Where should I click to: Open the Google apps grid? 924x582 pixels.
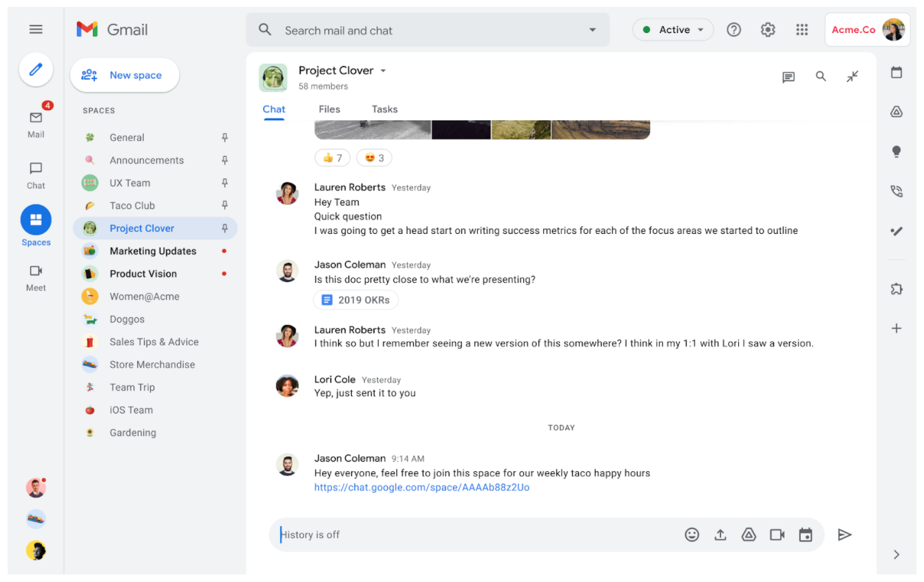[x=801, y=30]
